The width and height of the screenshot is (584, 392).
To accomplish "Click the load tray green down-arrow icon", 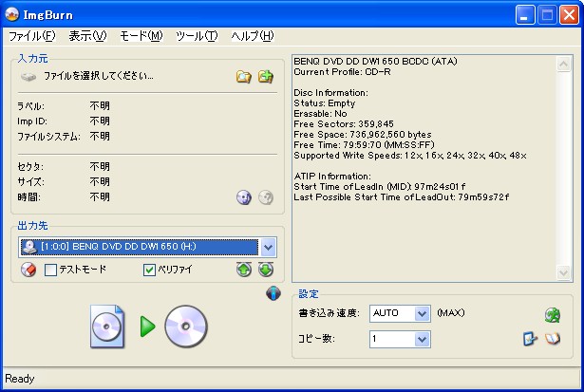I will tap(266, 270).
